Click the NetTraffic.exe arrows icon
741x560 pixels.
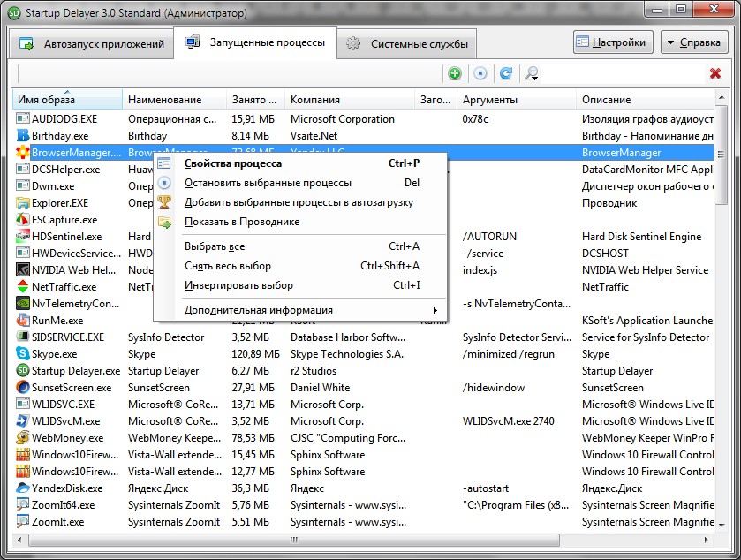(x=23, y=287)
